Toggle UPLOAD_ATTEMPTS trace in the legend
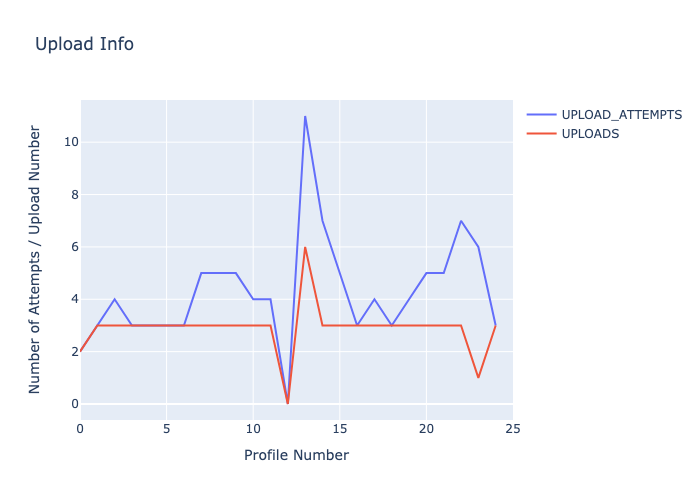Image resolution: width=700 pixels, height=500 pixels. 621,114
